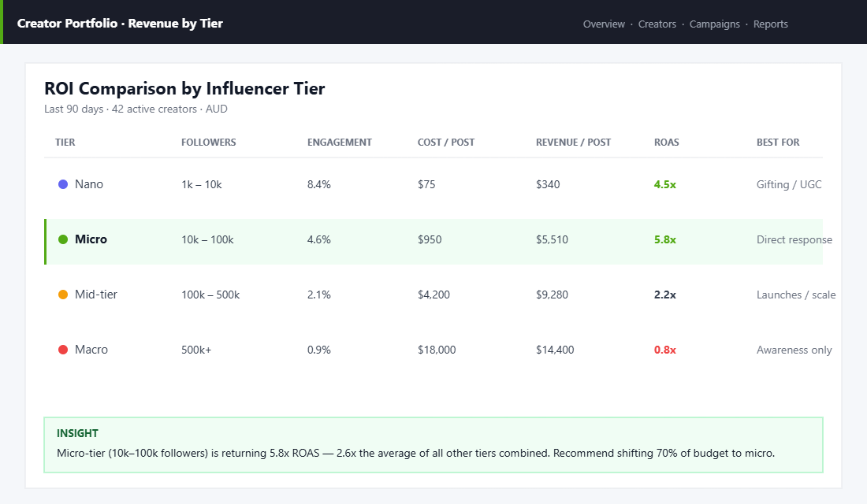Sort the table by the ROAS column

pyautogui.click(x=667, y=143)
